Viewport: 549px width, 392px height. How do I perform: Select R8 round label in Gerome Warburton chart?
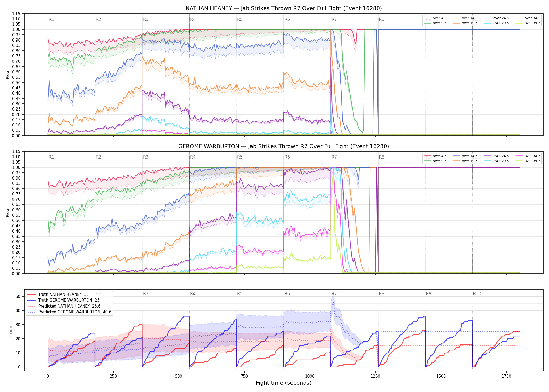coord(381,157)
